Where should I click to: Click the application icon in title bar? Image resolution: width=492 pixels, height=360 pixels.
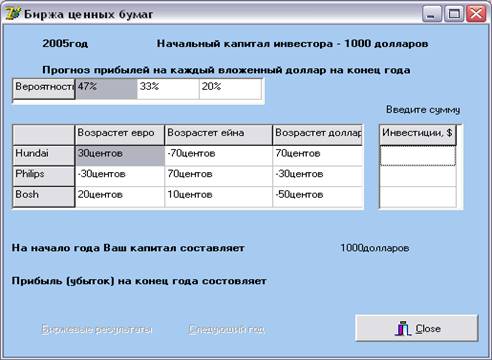click(x=13, y=14)
